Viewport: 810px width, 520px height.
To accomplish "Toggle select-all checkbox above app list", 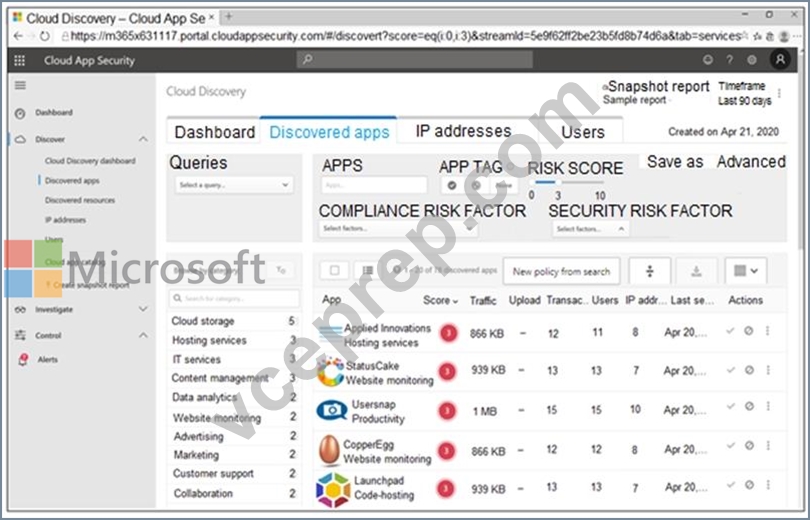I will [x=335, y=270].
